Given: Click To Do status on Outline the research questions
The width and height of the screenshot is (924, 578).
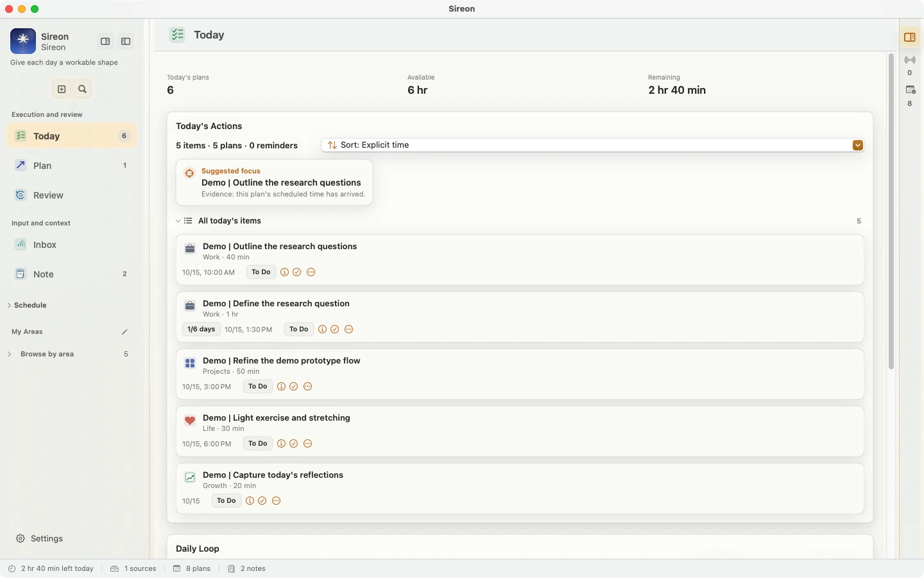Looking at the screenshot, I should tap(261, 272).
